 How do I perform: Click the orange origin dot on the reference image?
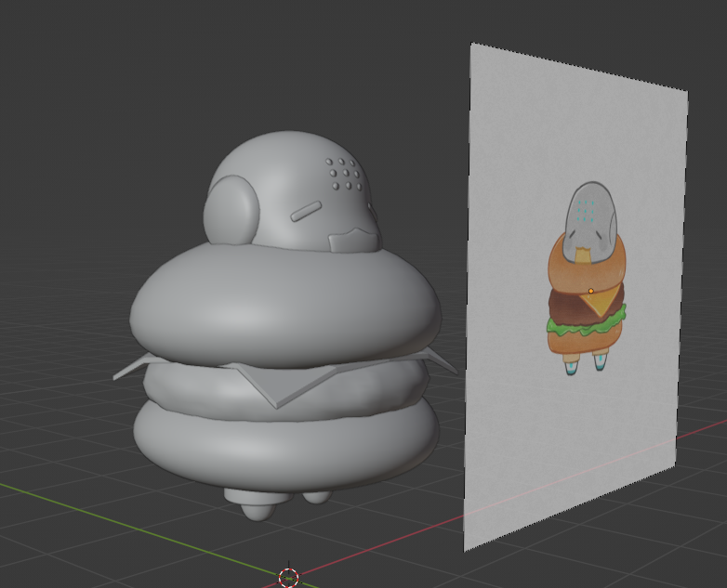(x=590, y=291)
